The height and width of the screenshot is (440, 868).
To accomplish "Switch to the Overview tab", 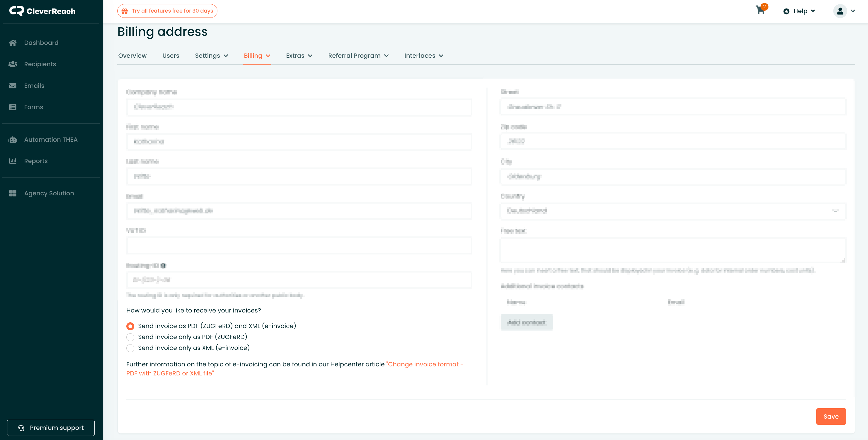I will (x=132, y=56).
